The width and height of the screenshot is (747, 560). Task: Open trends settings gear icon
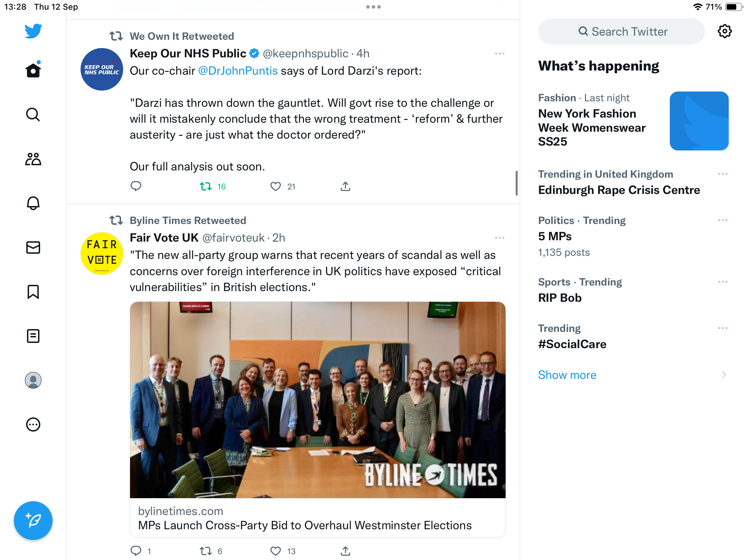[x=725, y=31]
